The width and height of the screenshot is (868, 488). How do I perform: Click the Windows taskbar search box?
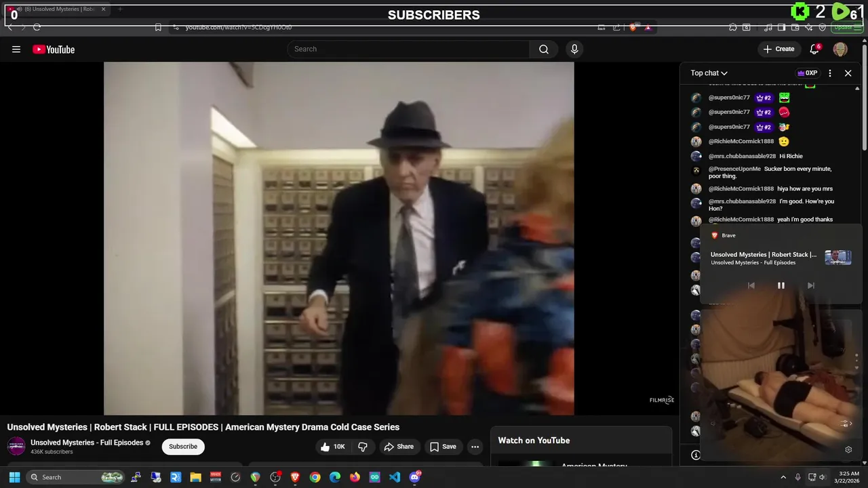click(x=77, y=477)
